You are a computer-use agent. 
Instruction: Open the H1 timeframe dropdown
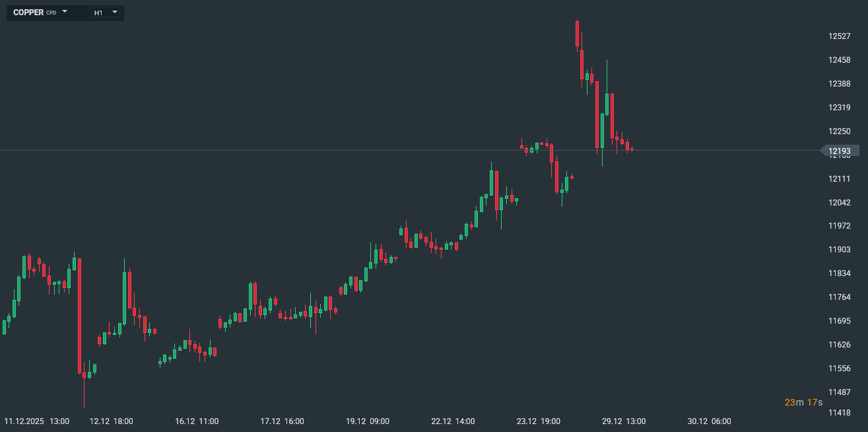tap(106, 13)
